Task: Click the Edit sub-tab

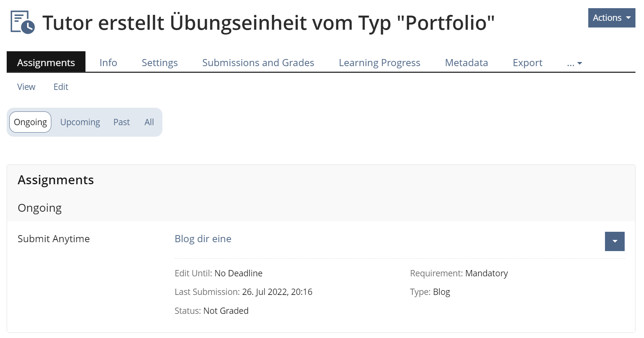Action: 61,87
